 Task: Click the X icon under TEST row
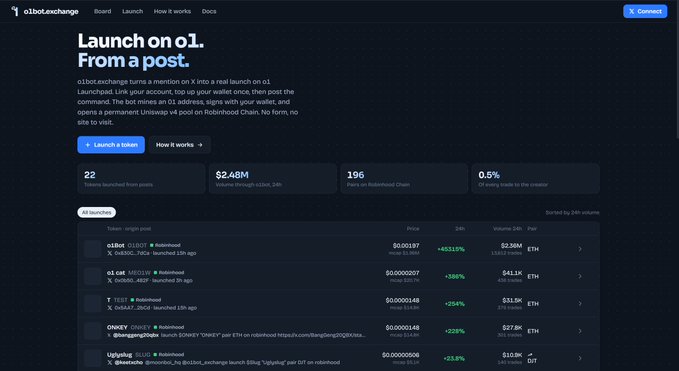[x=110, y=308]
